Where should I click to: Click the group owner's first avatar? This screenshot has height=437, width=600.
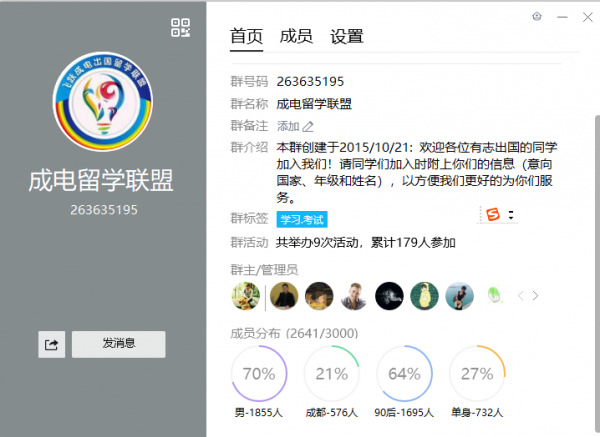click(246, 295)
